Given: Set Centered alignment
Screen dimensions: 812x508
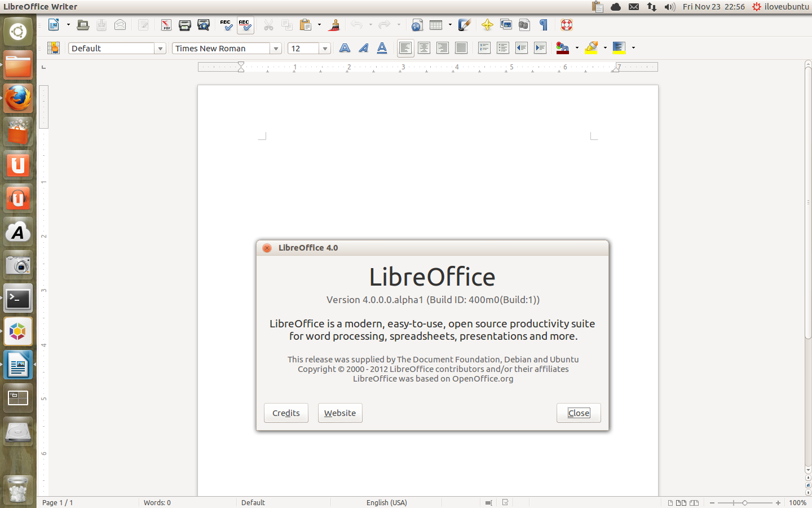Looking at the screenshot, I should (424, 48).
